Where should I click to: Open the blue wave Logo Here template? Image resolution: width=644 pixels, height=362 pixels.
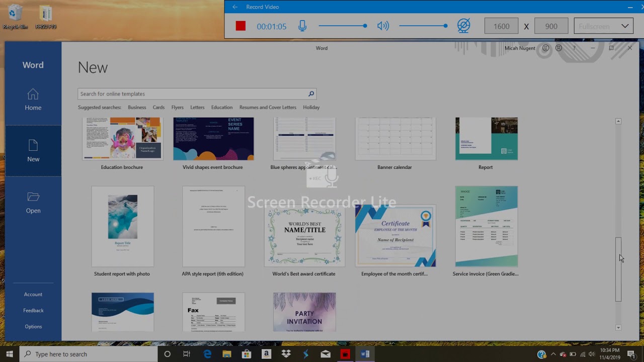(x=122, y=312)
